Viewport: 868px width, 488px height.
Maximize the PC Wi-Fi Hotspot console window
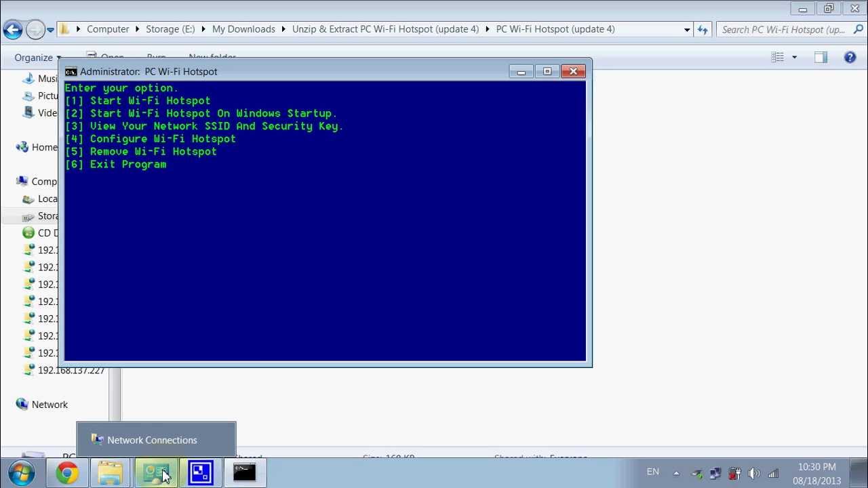[547, 71]
